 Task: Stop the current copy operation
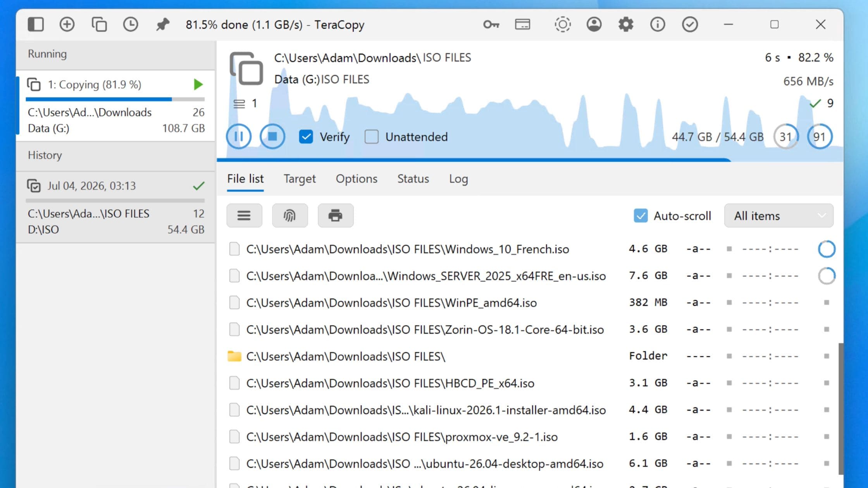click(272, 136)
